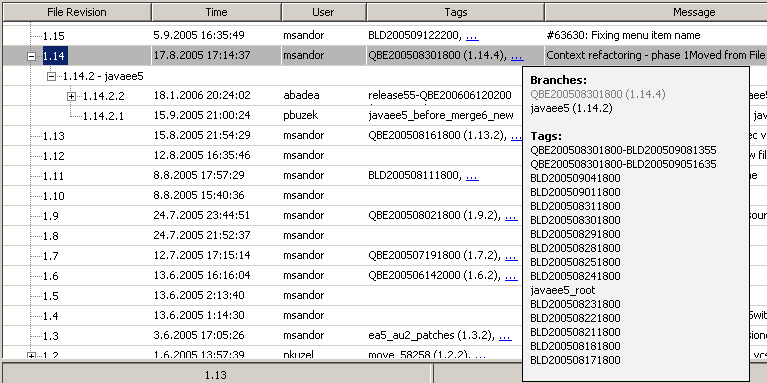Select revision 1.14 in the tree

click(54, 56)
